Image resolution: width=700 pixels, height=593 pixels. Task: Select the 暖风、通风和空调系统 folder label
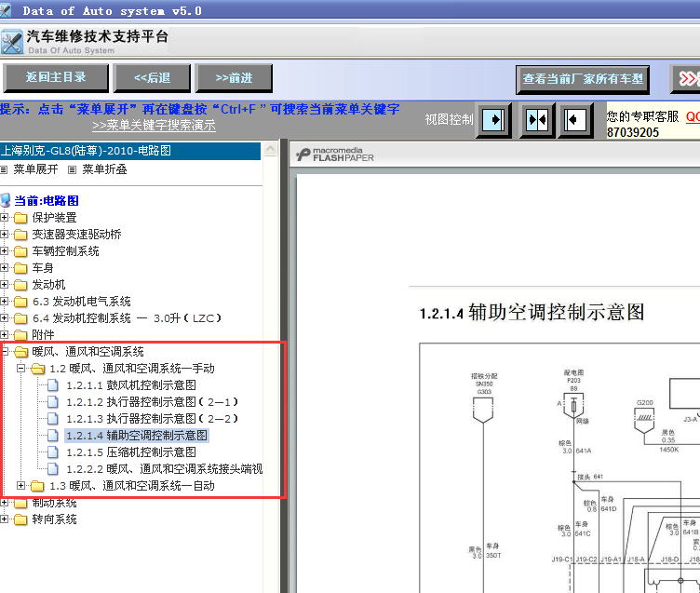tap(87, 352)
